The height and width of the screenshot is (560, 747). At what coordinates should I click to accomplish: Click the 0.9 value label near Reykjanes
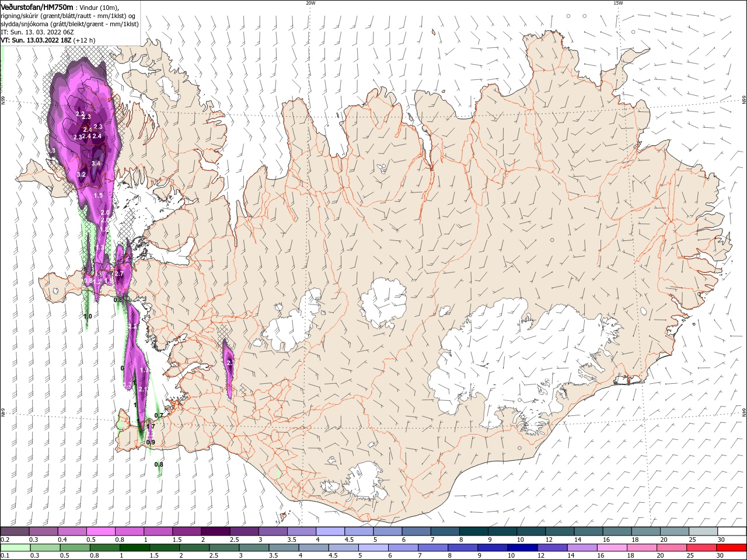point(151,442)
